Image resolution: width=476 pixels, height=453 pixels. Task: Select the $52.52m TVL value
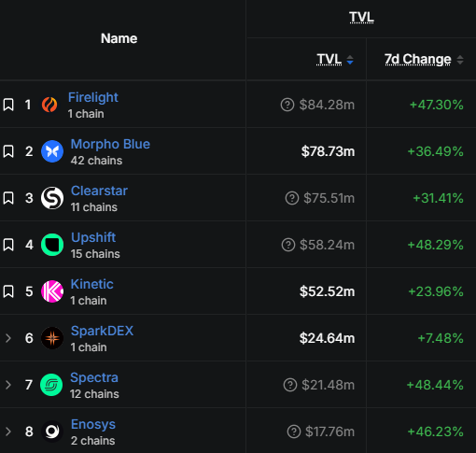point(328,291)
